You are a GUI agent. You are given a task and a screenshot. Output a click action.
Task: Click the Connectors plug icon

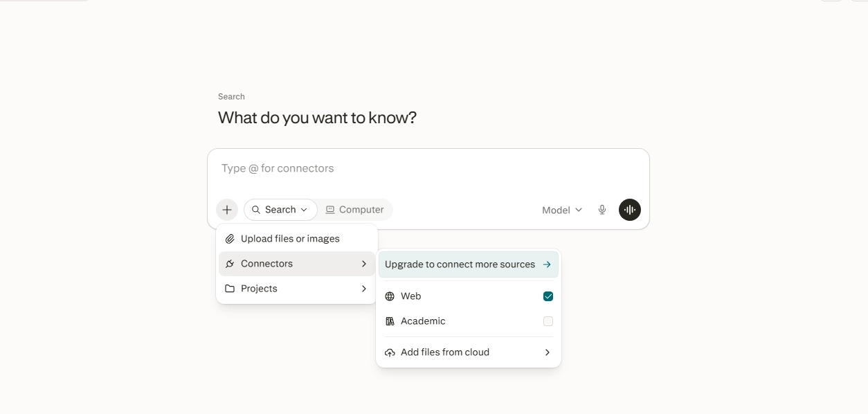coord(230,264)
